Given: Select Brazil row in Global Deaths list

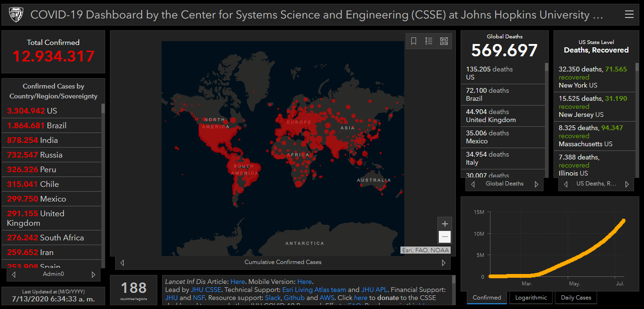Looking at the screenshot, I should pyautogui.click(x=503, y=95).
